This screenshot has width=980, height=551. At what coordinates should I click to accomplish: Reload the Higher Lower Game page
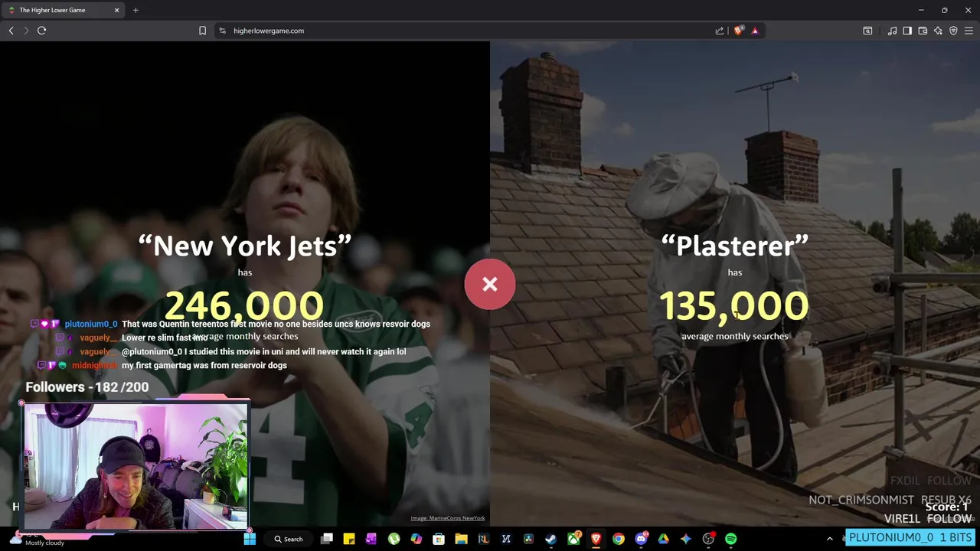coord(41,31)
